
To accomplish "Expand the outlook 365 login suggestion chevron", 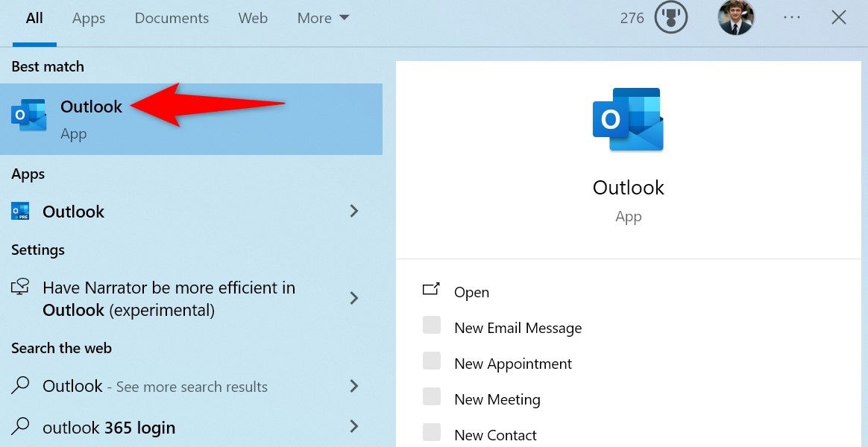I will [x=353, y=427].
